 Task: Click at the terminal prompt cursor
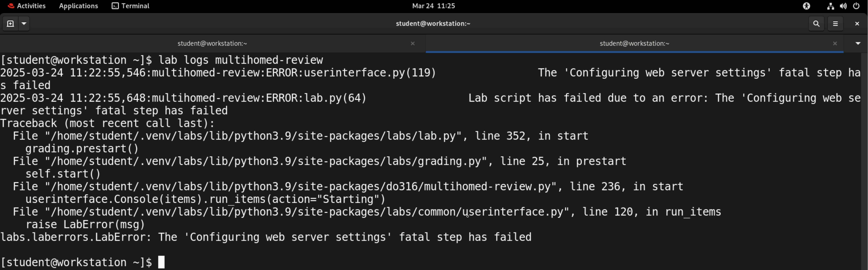(161, 262)
